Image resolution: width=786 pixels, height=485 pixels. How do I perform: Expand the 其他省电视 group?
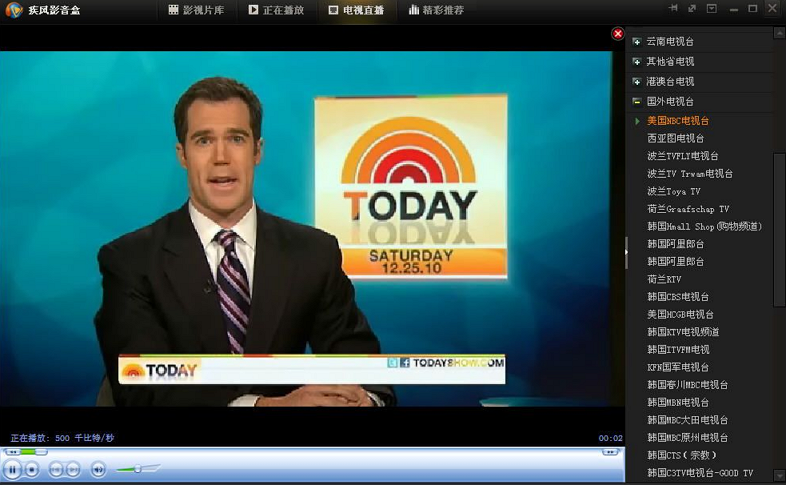click(x=637, y=62)
